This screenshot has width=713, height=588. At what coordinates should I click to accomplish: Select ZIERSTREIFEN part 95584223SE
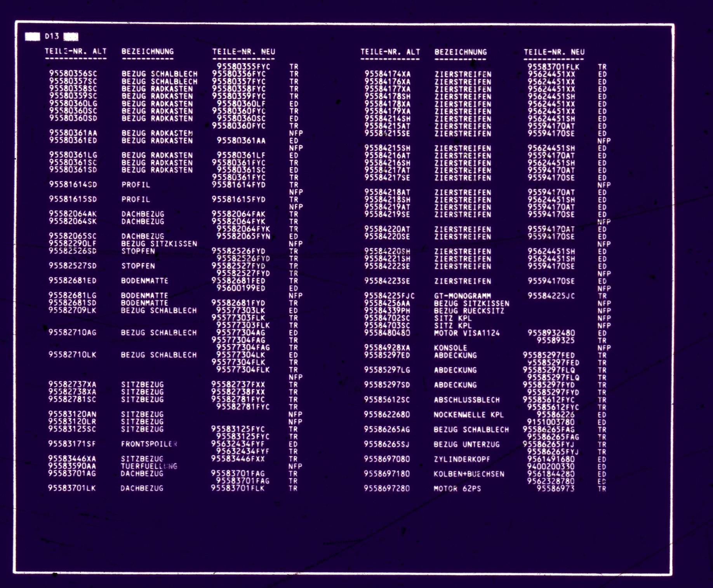(387, 281)
